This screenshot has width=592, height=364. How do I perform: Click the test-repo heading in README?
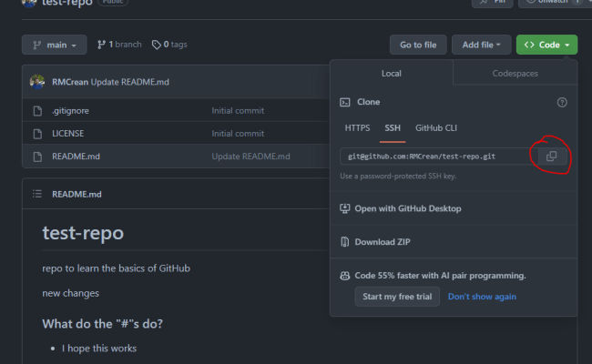pyautogui.click(x=83, y=232)
